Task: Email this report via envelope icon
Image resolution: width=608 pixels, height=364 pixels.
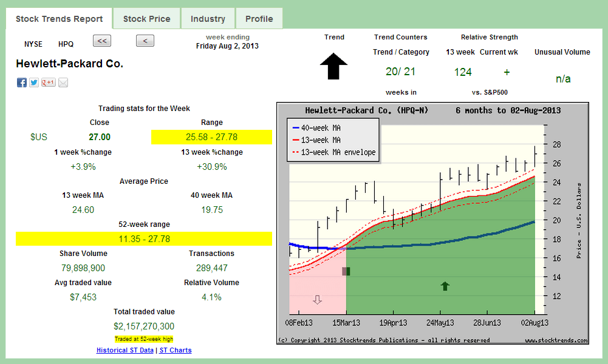Action: click(63, 83)
